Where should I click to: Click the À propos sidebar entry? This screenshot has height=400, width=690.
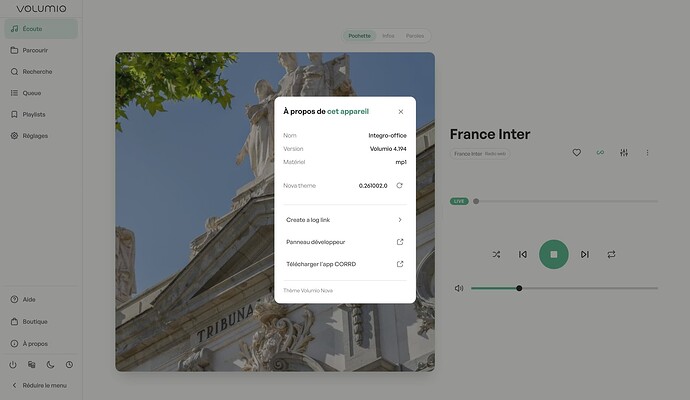[41, 344]
